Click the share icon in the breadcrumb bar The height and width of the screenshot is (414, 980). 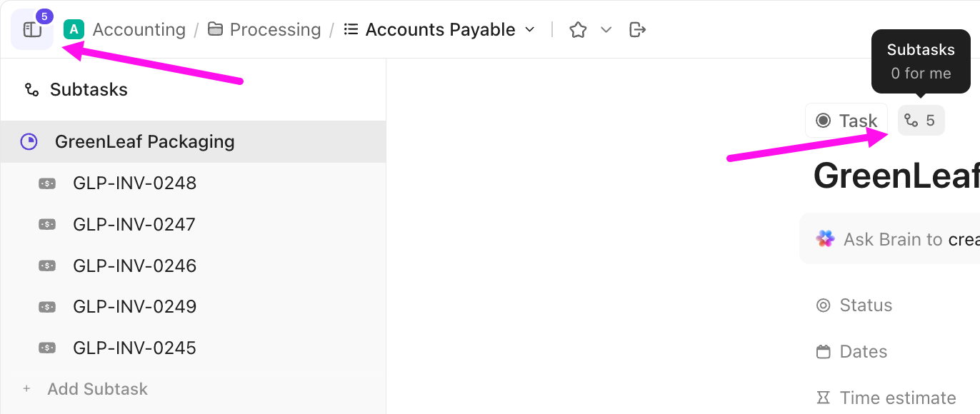pos(636,29)
